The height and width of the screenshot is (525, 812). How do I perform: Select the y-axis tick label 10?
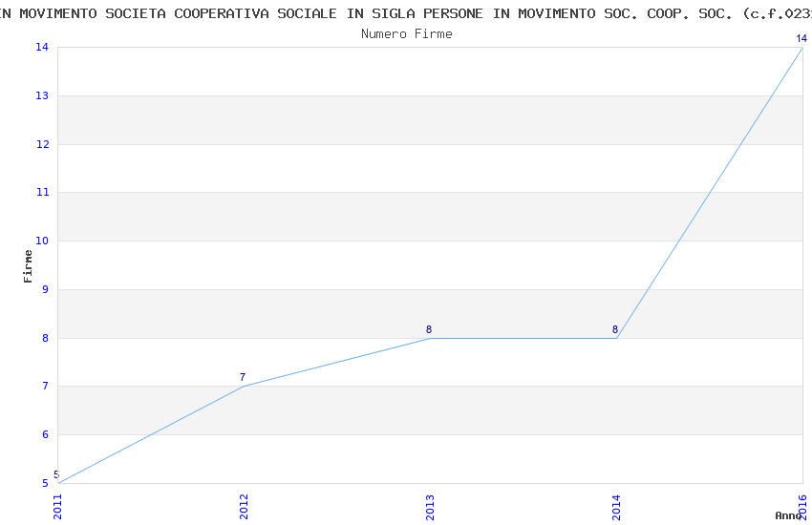pos(41,241)
